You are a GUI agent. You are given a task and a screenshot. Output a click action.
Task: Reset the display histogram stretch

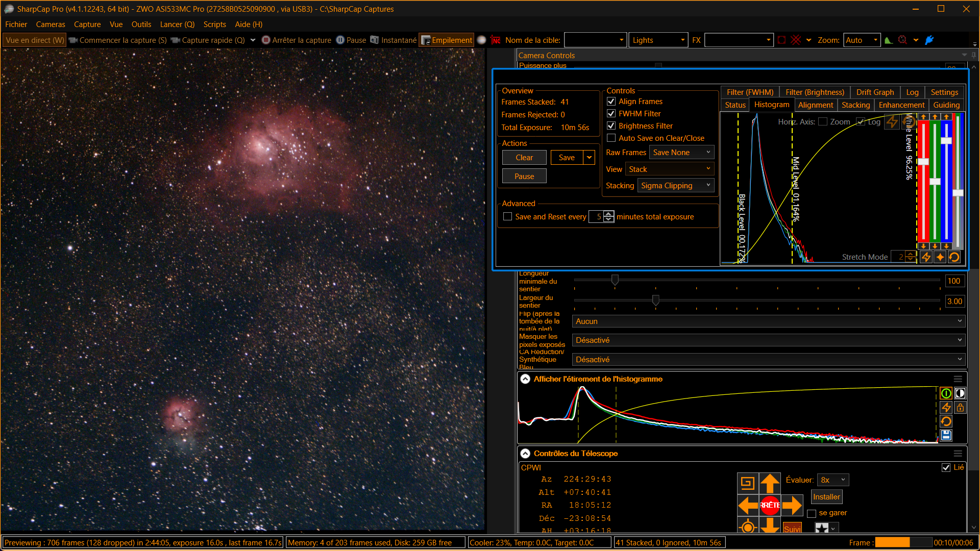coord(946,421)
